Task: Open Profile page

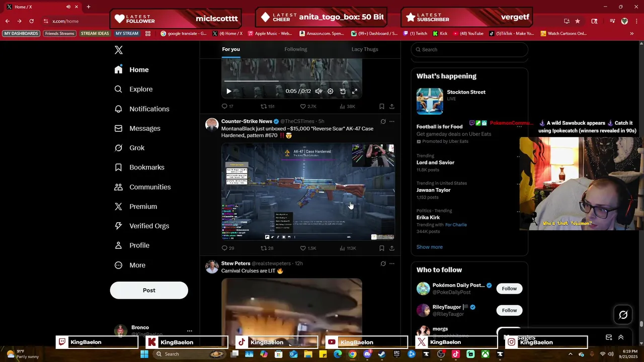Action: [132, 245]
